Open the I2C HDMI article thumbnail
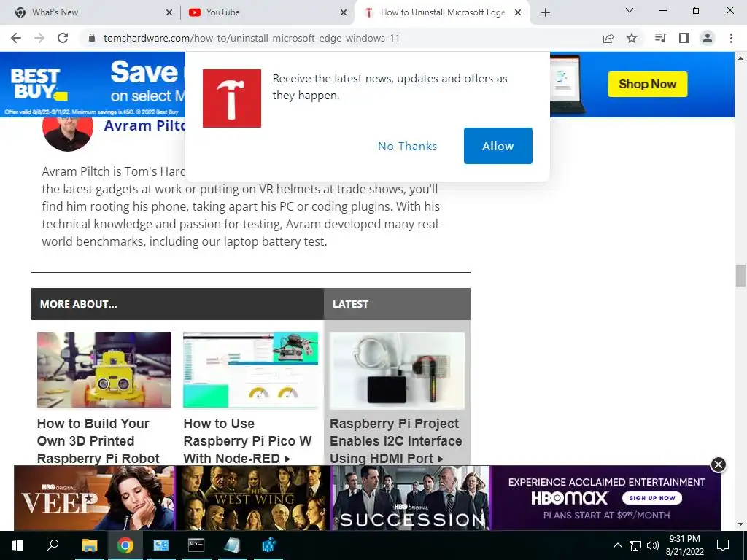Viewport: 747px width, 560px height. pyautogui.click(x=397, y=370)
